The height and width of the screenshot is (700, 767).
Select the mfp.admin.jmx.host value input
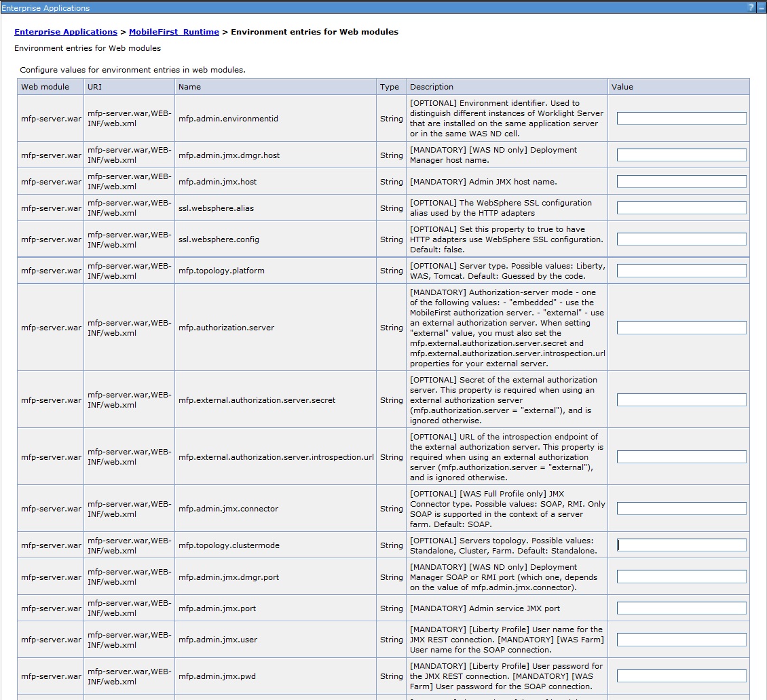point(681,181)
